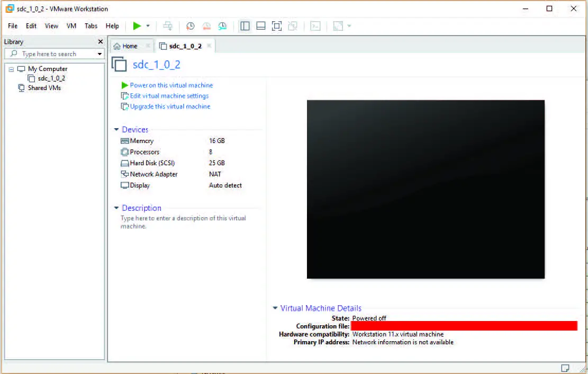The image size is (588, 374).
Task: Open the library search dropdown arrow
Action: coord(99,54)
